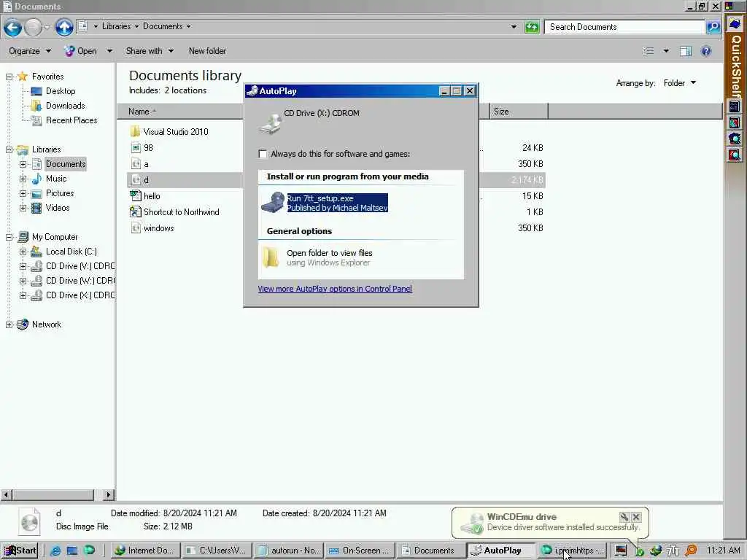Click the network globe tray icon

tap(656, 551)
